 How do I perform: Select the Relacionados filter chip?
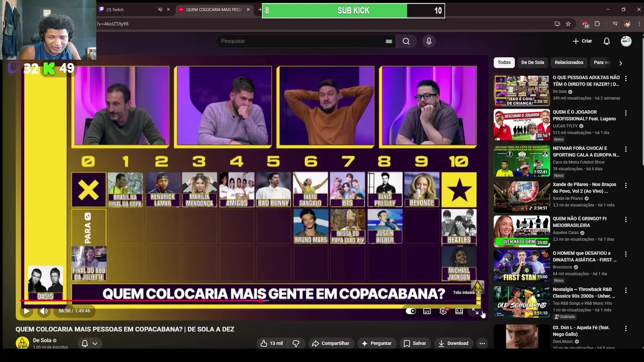coord(569,62)
